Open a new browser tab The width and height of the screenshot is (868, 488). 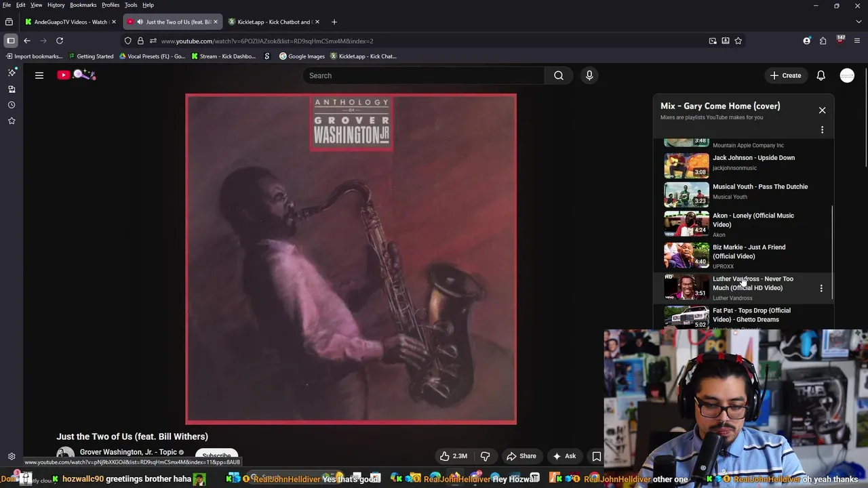tap(334, 22)
